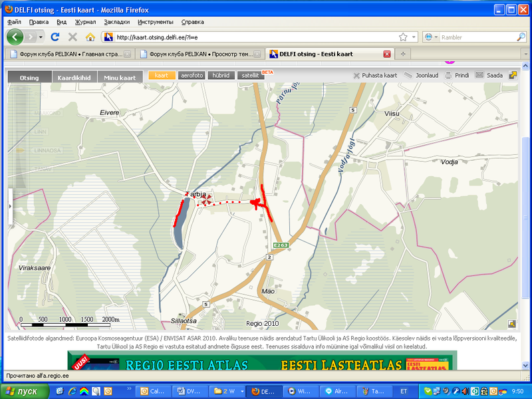Switch map view to aerofoto
The image size is (532, 399).
pos(192,75)
